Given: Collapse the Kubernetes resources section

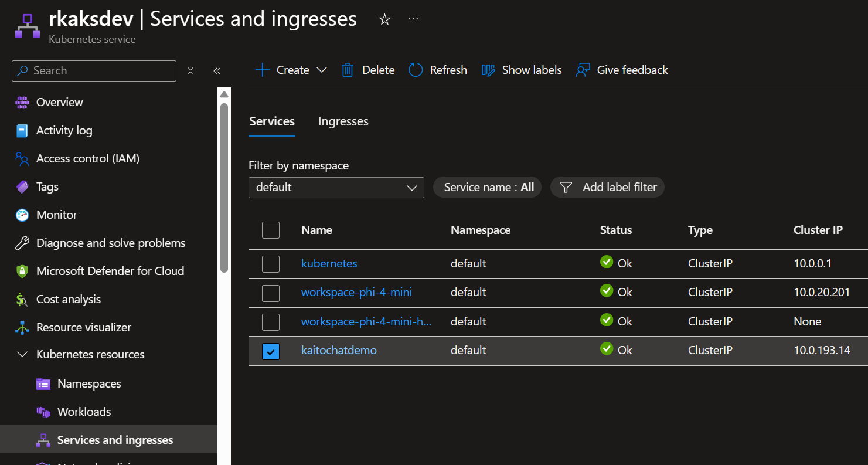Looking at the screenshot, I should pyautogui.click(x=22, y=355).
